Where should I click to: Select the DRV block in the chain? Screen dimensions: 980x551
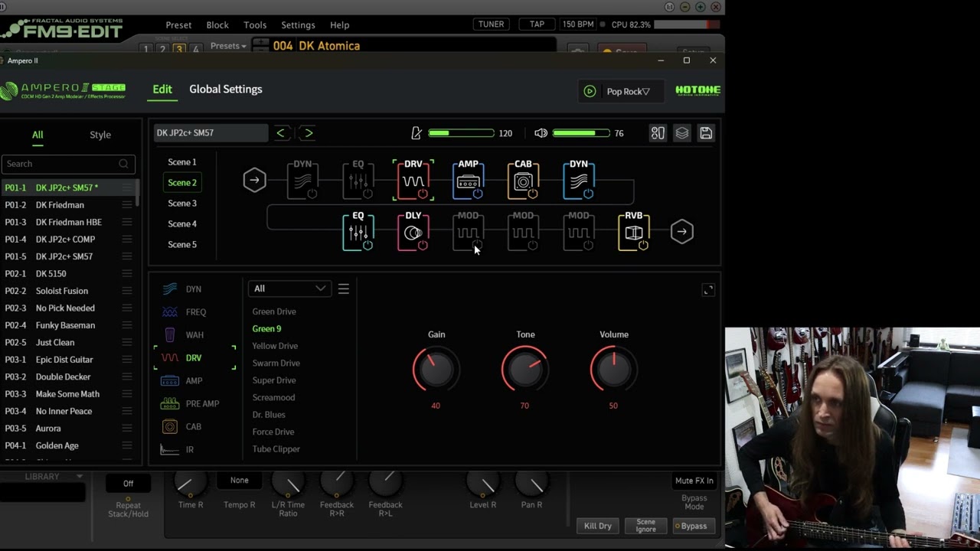click(x=413, y=181)
